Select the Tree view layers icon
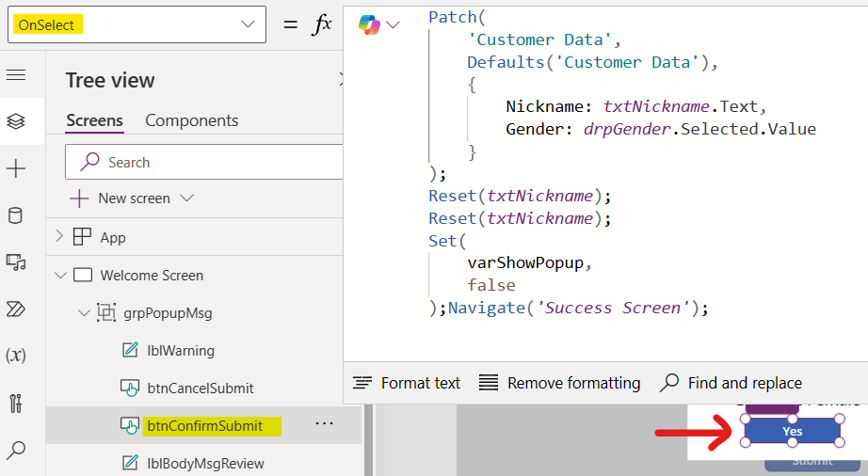Image resolution: width=868 pixels, height=476 pixels. pos(16,121)
